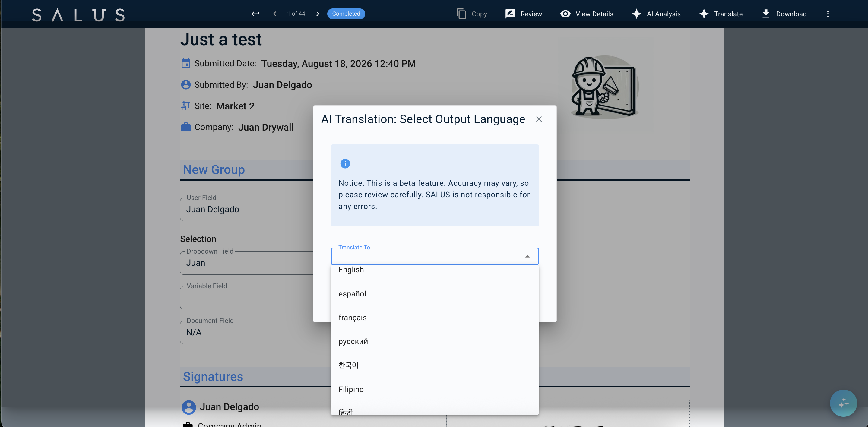Click the info icon in the beta notice
This screenshot has height=427, width=868.
click(x=345, y=163)
